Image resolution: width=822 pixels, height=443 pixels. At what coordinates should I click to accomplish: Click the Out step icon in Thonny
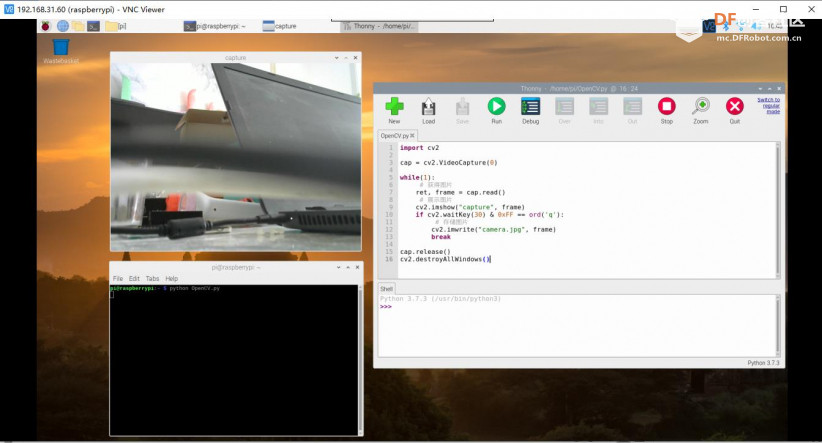(633, 106)
